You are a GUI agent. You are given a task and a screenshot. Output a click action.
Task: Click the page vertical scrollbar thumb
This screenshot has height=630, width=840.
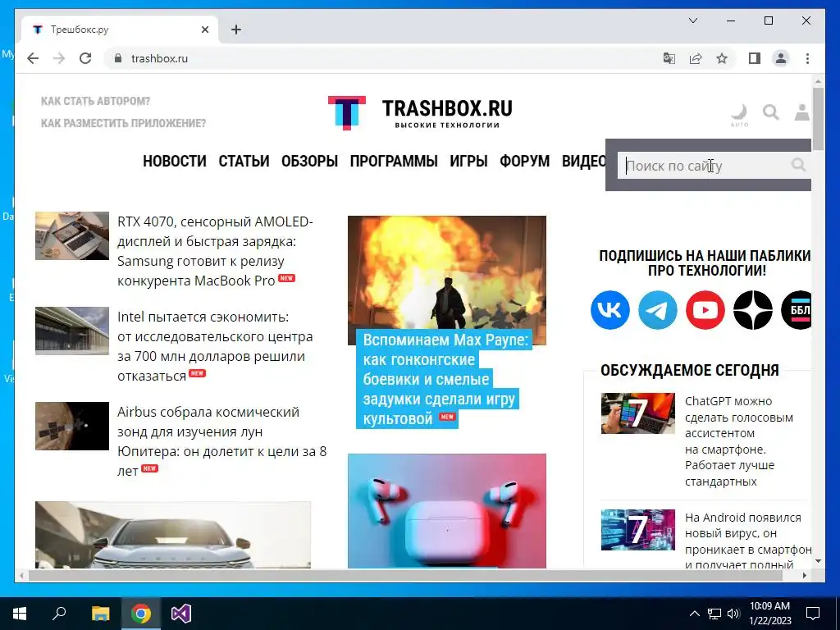[818, 119]
